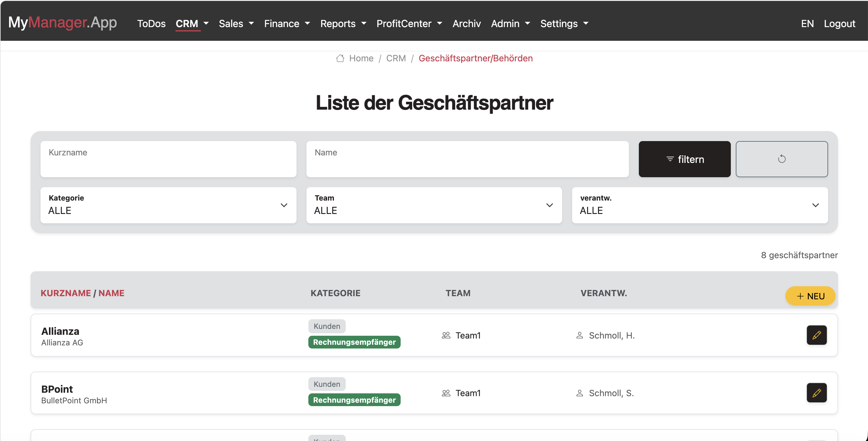Click the person icon next to Schmoll, H.

(x=580, y=335)
